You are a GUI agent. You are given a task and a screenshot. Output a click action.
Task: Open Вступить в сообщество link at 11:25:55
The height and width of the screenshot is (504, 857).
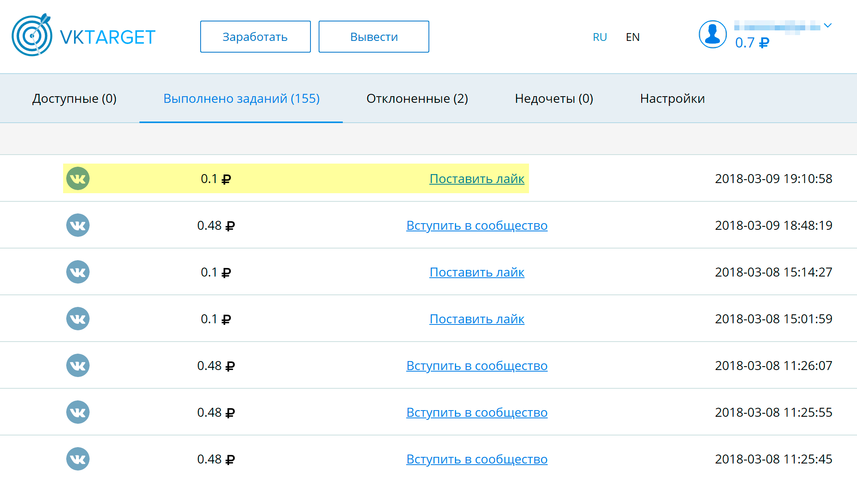coord(477,412)
